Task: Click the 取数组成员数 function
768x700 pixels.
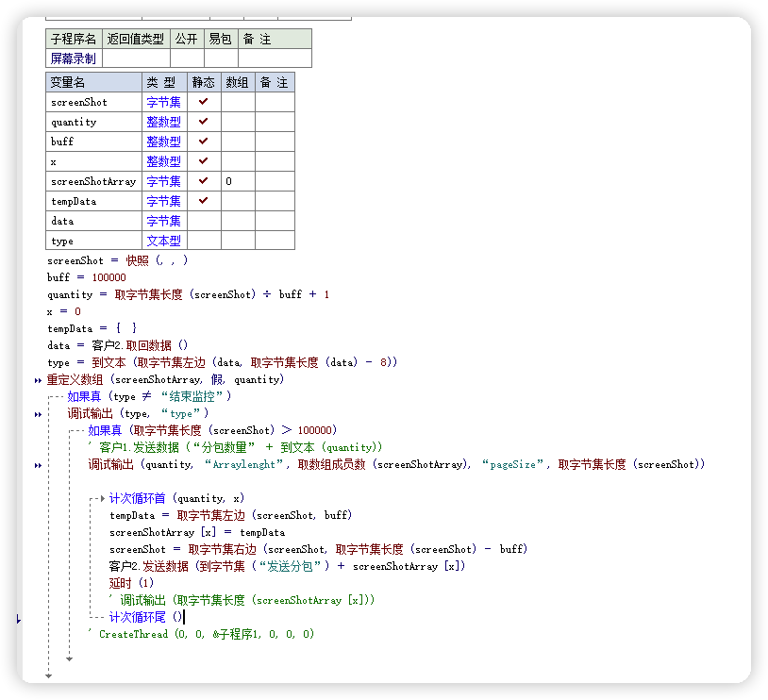Action: point(331,464)
